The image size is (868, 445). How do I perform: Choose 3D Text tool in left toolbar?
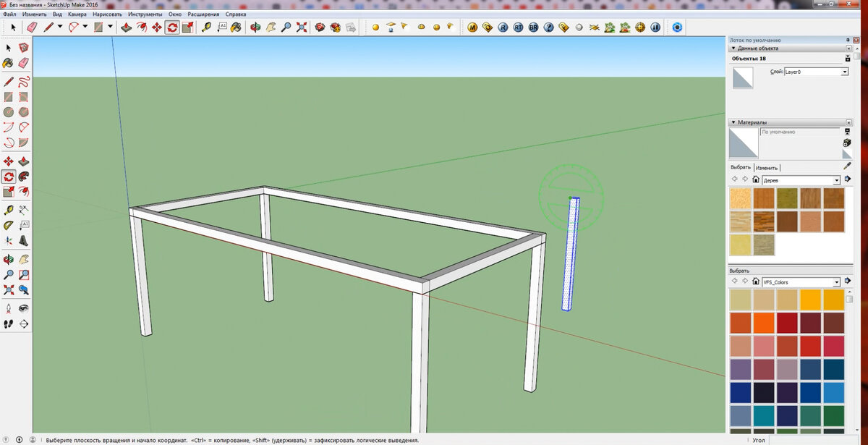(x=24, y=240)
